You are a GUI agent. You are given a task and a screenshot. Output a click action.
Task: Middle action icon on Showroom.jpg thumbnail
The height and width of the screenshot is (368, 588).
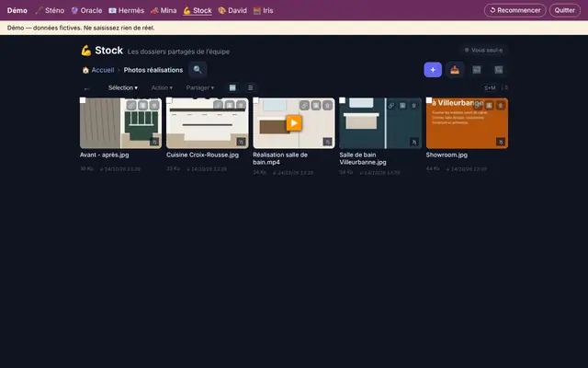(x=489, y=106)
